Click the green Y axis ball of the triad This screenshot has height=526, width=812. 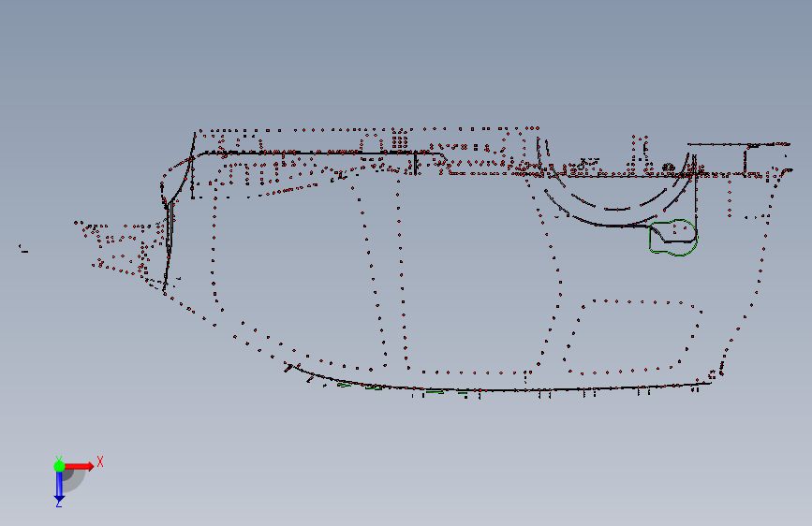coord(59,466)
